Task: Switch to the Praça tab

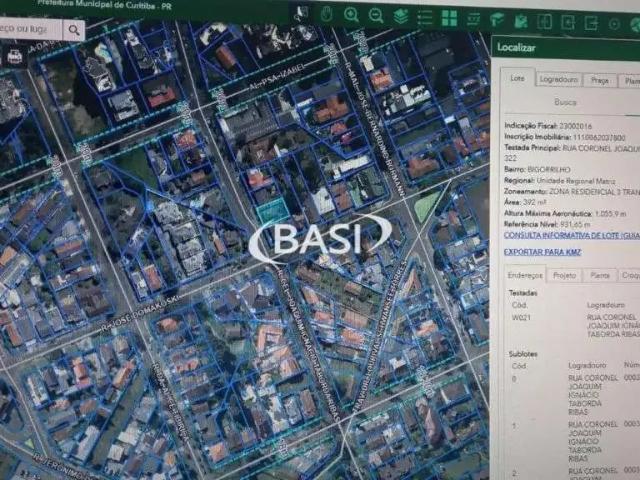Action: coord(600,80)
